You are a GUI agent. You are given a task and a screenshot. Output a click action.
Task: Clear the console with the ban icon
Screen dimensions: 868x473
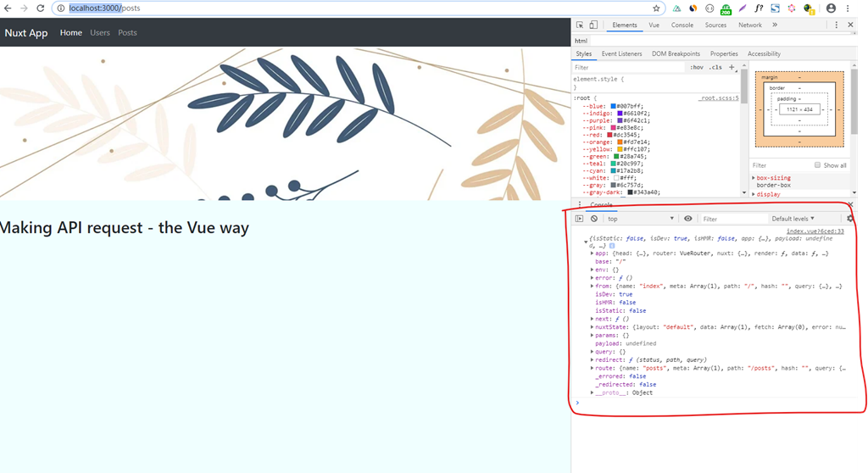pyautogui.click(x=594, y=219)
